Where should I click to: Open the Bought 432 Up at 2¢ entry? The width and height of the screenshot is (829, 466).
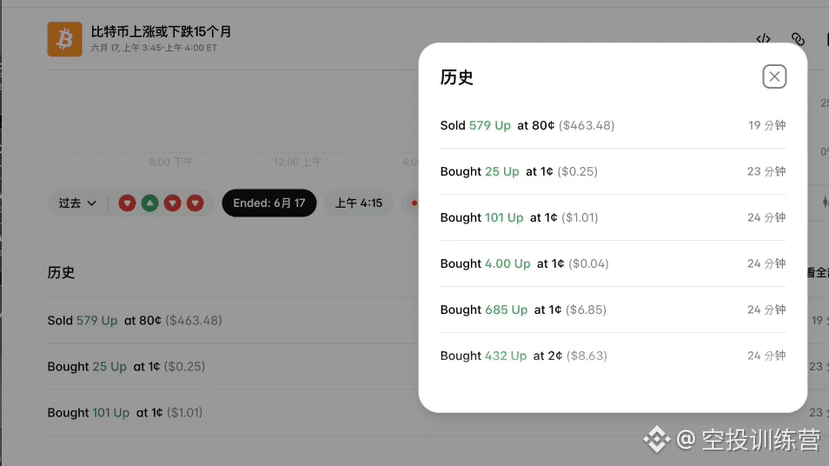(613, 355)
